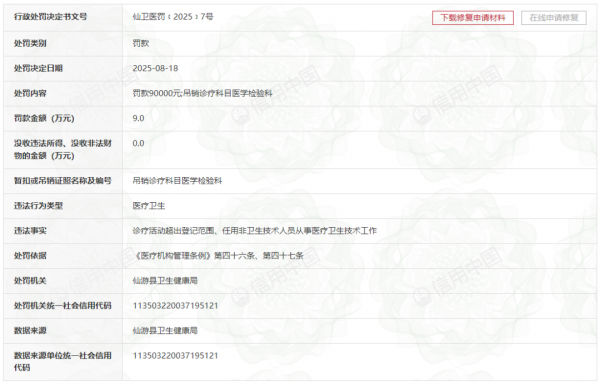Image resolution: width=600 pixels, height=384 pixels.
Task: Select the confiscation amount value 0.0
Action: (138, 143)
